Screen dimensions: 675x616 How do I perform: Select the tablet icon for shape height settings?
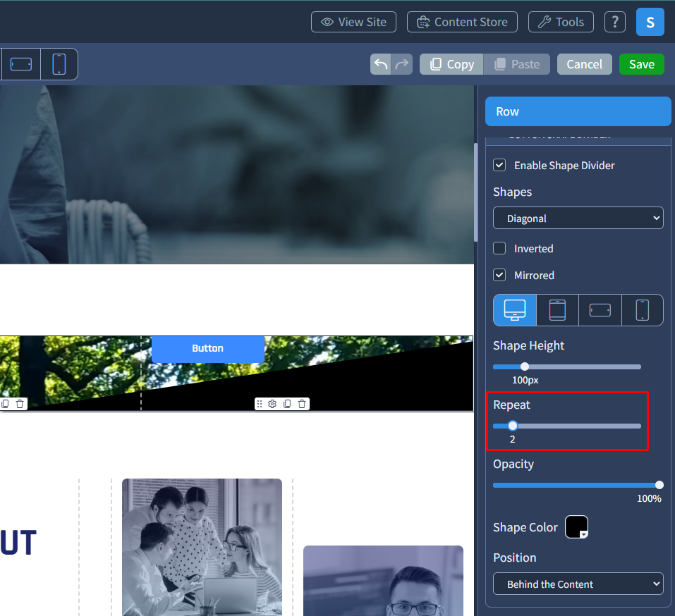[557, 310]
